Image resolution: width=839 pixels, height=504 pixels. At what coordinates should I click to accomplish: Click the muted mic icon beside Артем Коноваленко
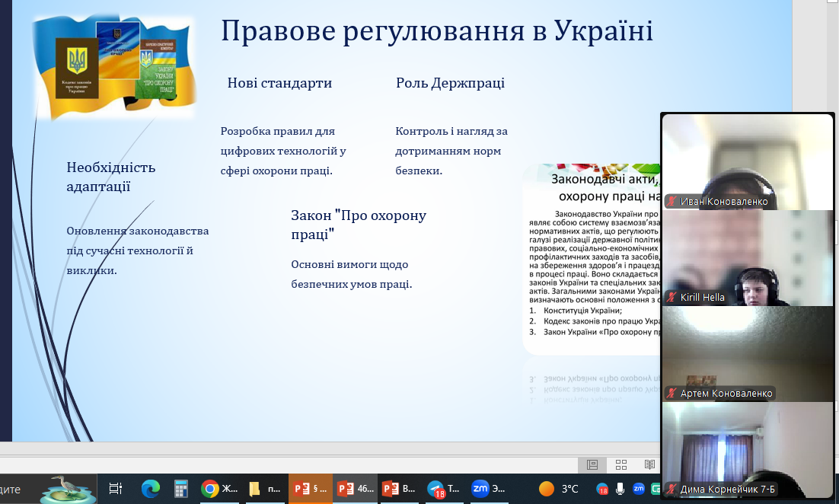[x=672, y=394]
